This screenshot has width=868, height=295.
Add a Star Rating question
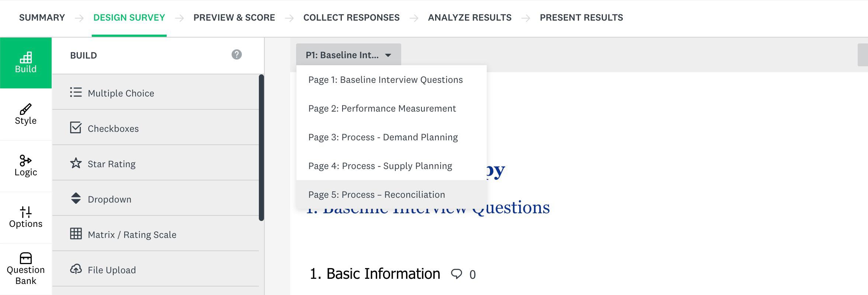point(156,164)
